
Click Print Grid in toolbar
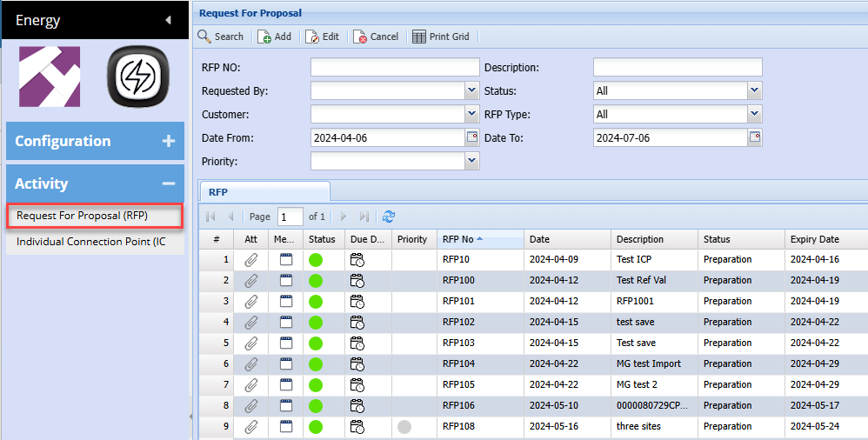pyautogui.click(x=441, y=37)
